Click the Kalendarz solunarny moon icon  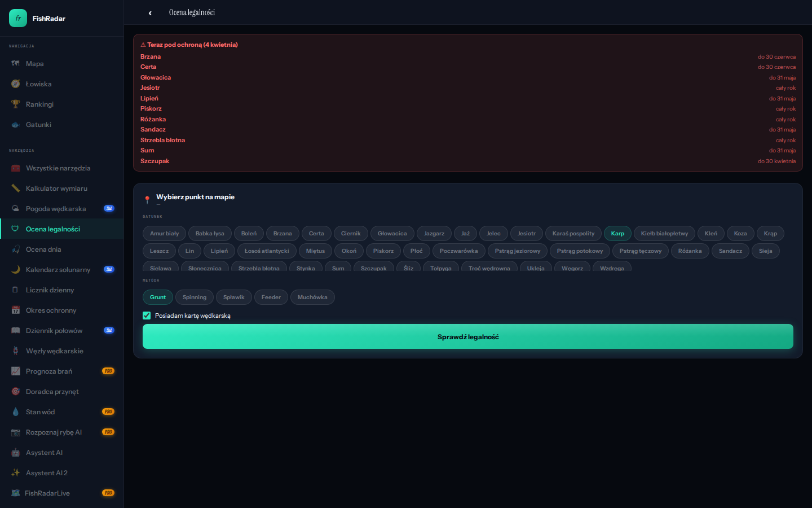16,270
